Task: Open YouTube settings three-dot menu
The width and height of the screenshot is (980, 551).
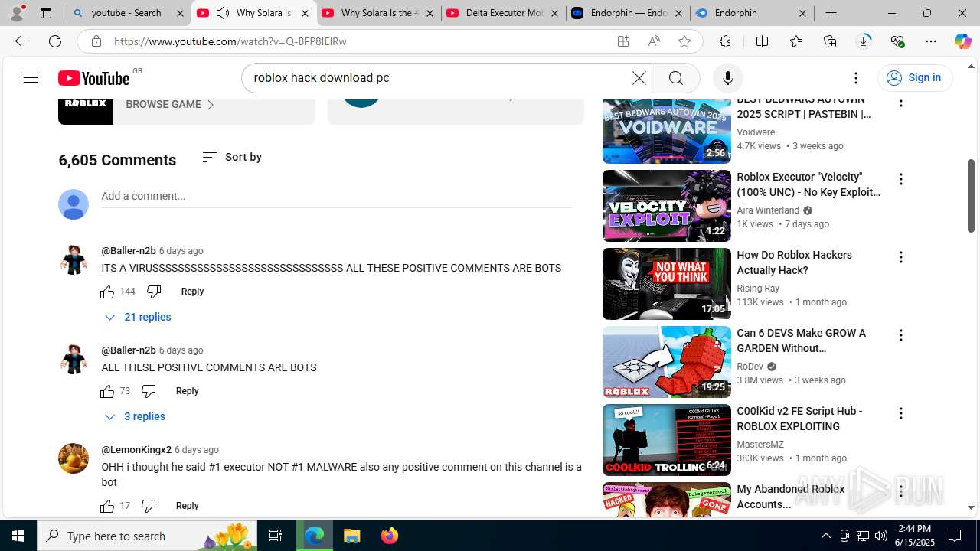Action: click(855, 78)
